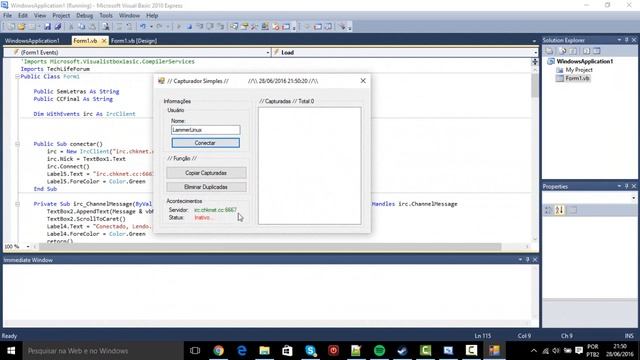Click the Undo arrow icon
Image resolution: width=640 pixels, height=360 pixels.
(x=142, y=27)
